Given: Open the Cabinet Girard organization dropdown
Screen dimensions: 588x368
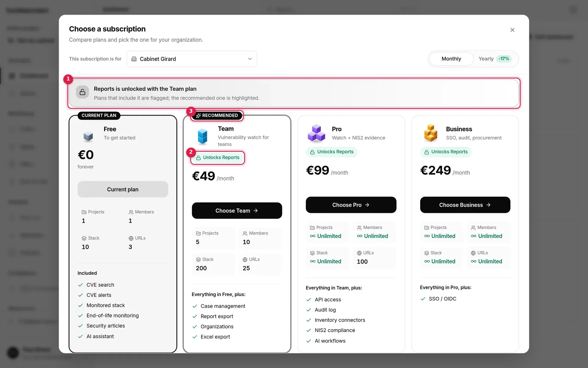Looking at the screenshot, I should pos(192,59).
